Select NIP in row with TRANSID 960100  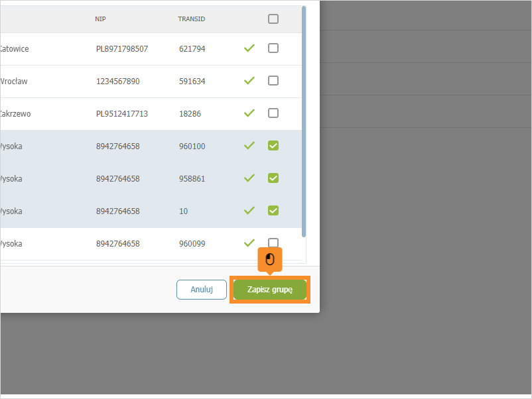point(117,146)
